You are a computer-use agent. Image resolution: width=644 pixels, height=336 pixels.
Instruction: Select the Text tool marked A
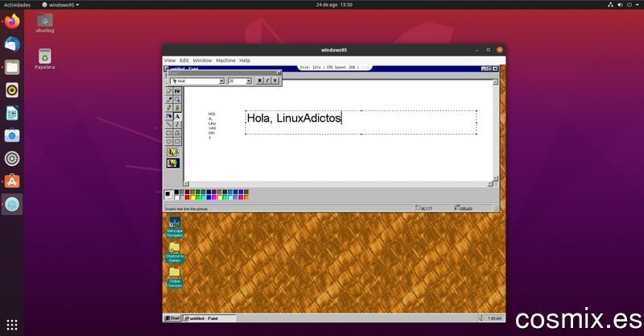click(x=177, y=116)
